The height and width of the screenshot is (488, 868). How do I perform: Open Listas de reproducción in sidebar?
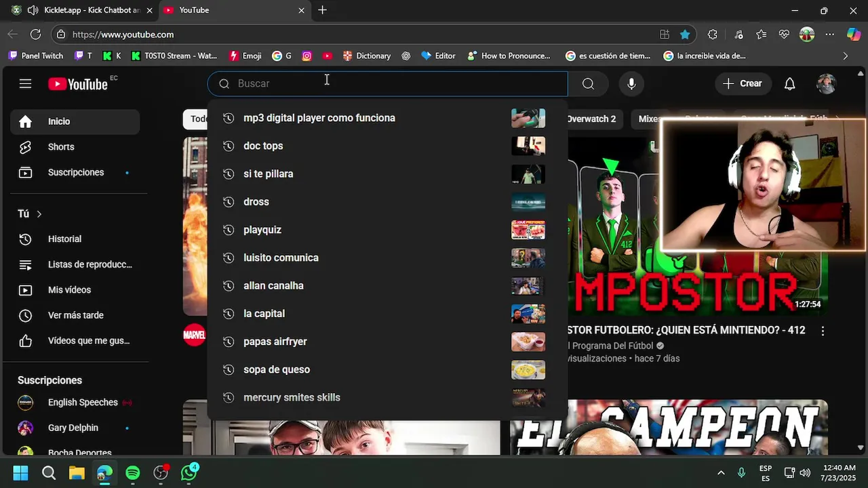pos(75,264)
